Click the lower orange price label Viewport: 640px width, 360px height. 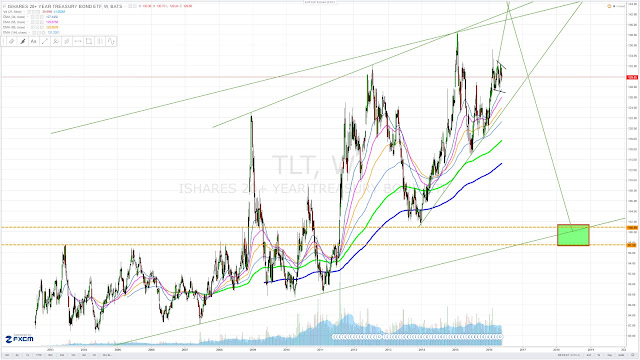pyautogui.click(x=632, y=245)
